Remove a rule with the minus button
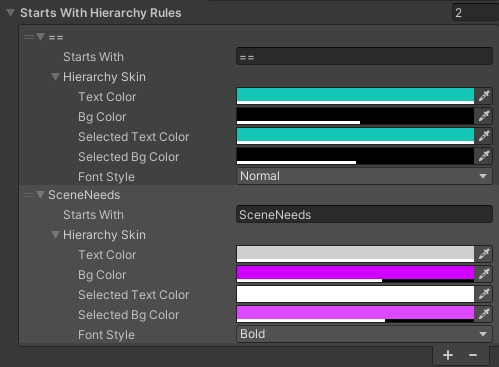 click(473, 355)
